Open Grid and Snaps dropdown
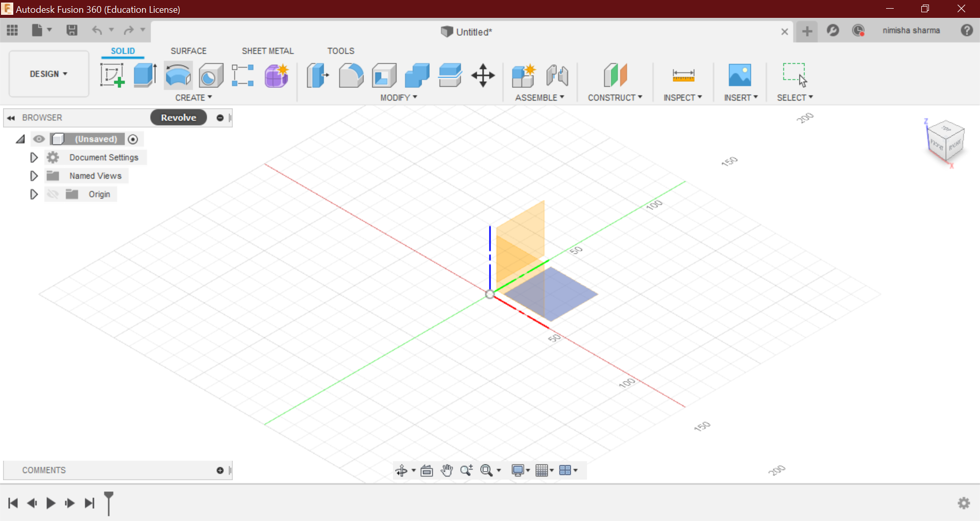This screenshot has height=521, width=980. (x=545, y=470)
